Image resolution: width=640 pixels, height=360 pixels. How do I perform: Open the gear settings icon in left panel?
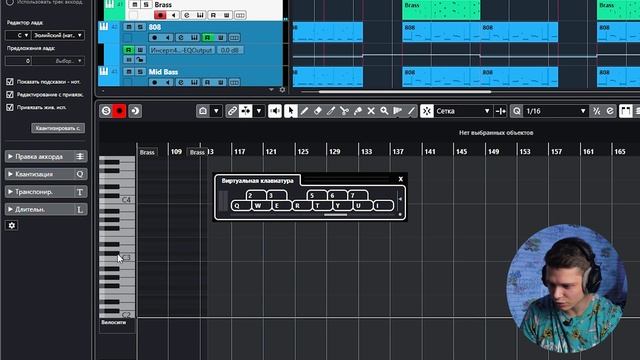pos(11,225)
